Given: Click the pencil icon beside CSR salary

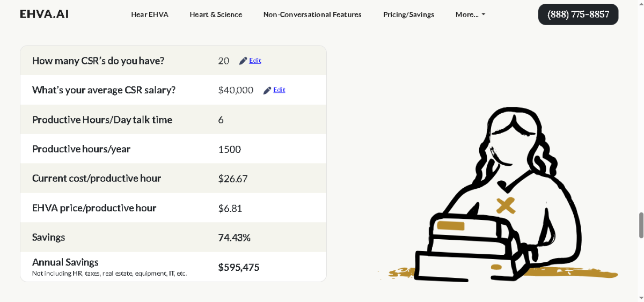Looking at the screenshot, I should 267,91.
